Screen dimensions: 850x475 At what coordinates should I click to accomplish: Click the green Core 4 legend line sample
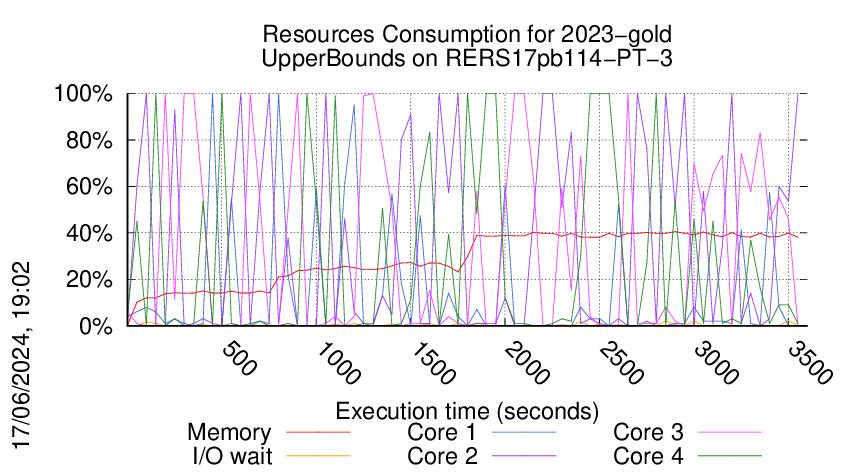pyautogui.click(x=730, y=456)
